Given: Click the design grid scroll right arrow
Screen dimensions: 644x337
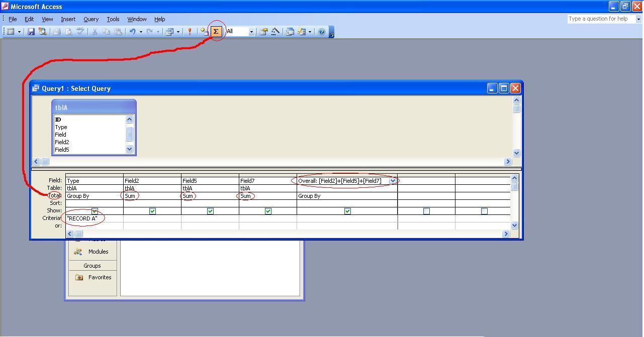Looking at the screenshot, I should [506, 234].
